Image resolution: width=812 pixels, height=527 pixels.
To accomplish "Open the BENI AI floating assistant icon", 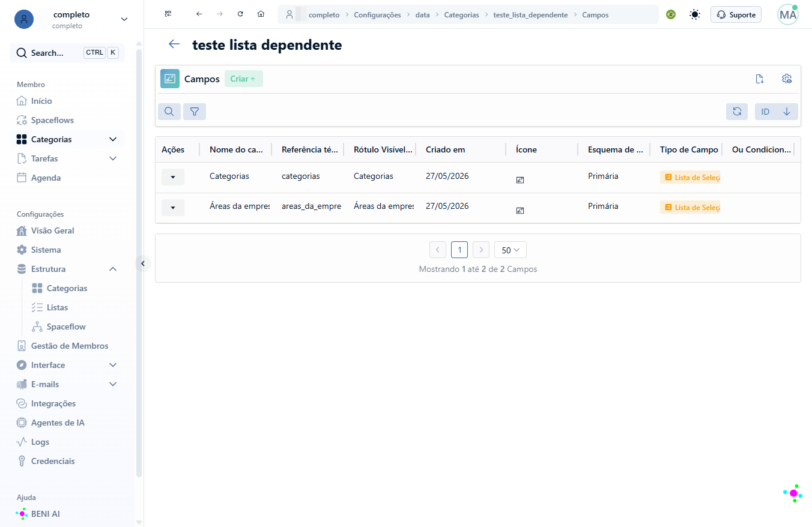I will tap(793, 493).
